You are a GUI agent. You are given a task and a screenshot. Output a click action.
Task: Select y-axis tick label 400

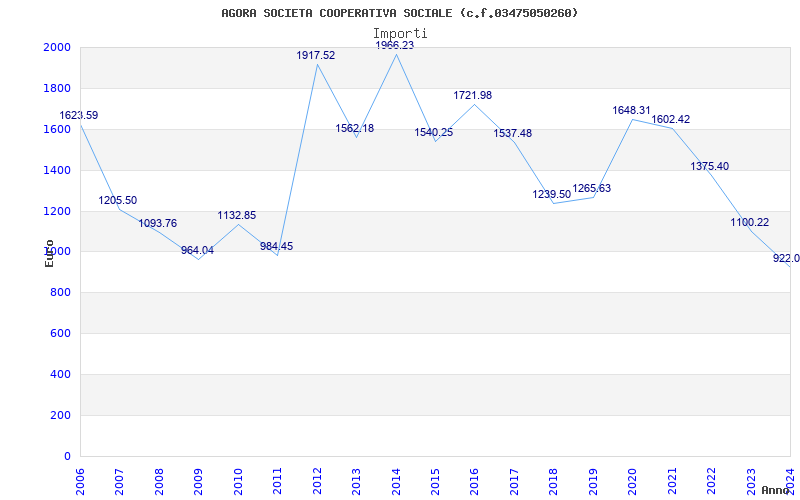tap(61, 374)
